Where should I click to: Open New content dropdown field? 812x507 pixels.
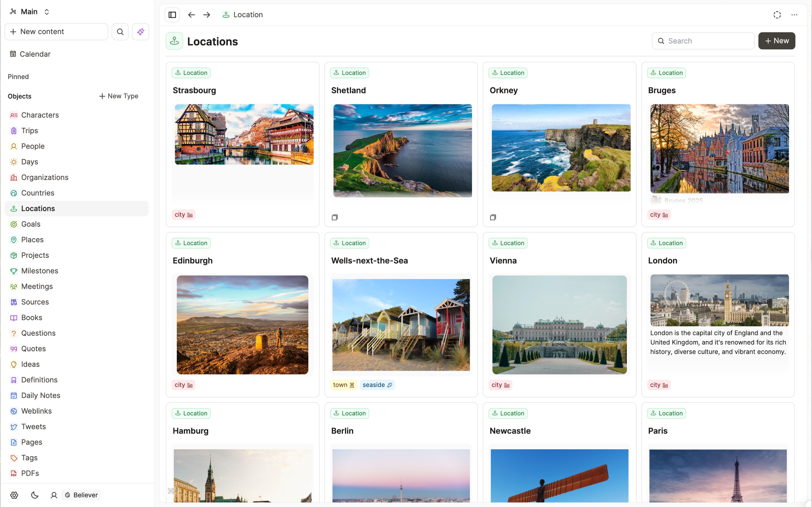(56, 31)
